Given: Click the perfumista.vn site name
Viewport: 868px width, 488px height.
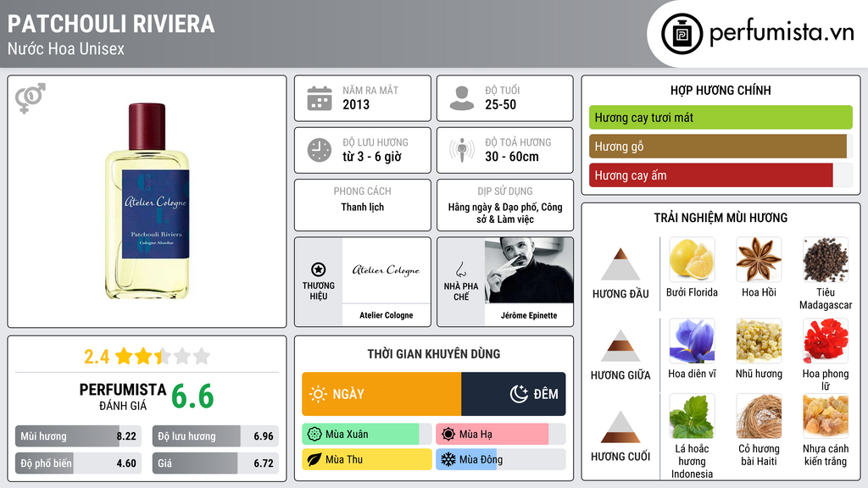Looking at the screenshot, I should (782, 32).
